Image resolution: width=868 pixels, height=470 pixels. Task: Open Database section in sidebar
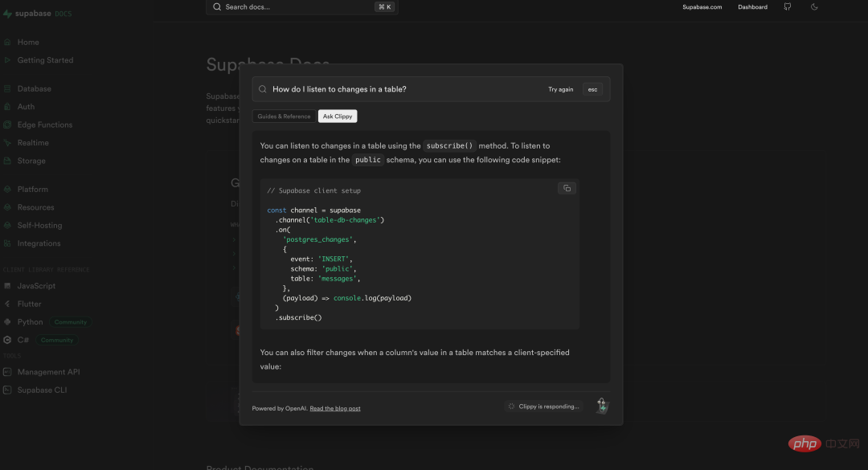click(x=34, y=88)
